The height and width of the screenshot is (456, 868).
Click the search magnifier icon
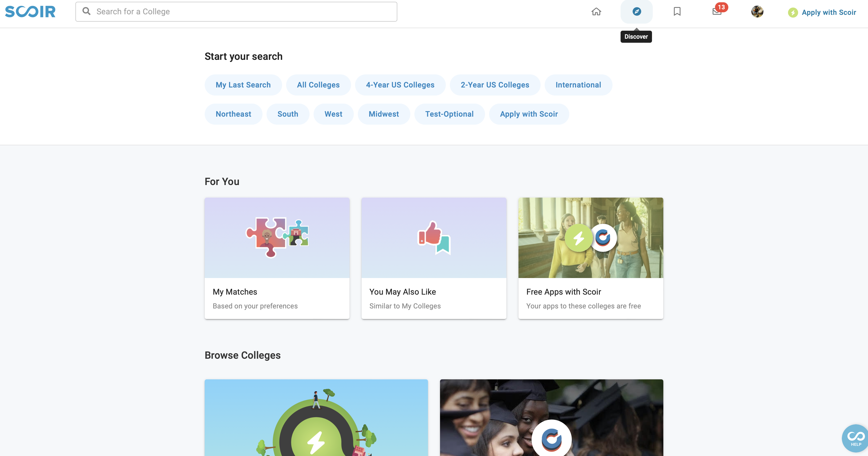86,12
